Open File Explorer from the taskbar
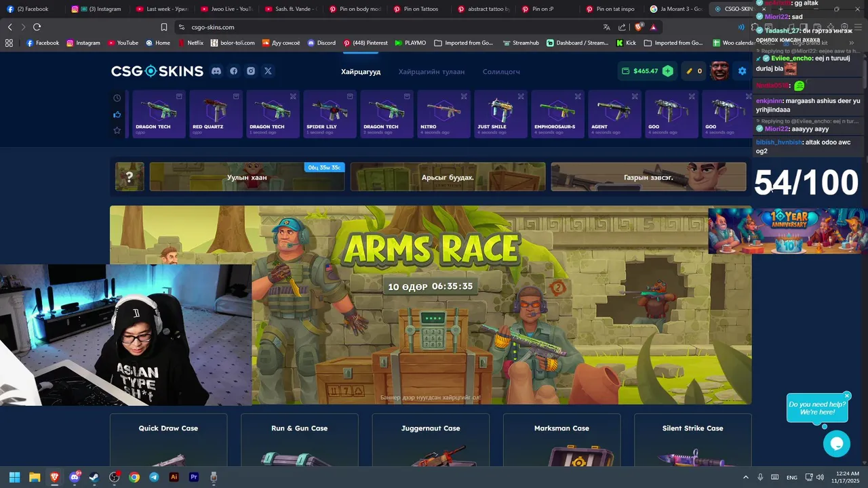 tap(35, 477)
